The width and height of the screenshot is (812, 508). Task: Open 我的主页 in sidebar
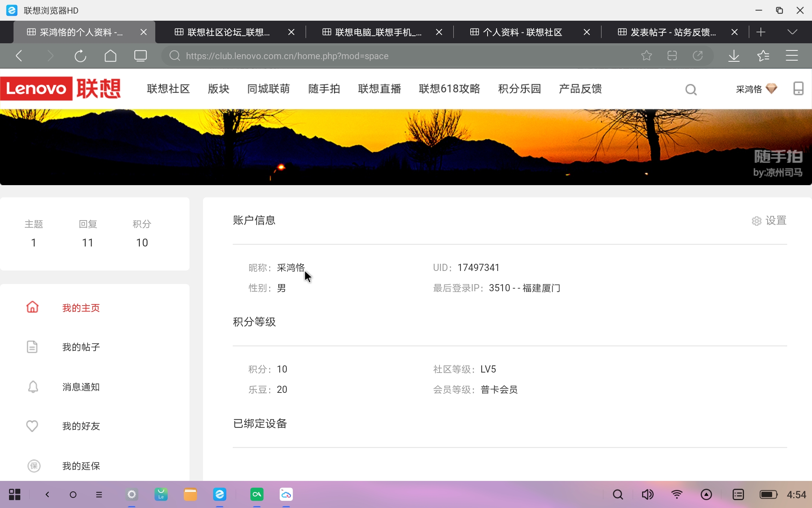[x=81, y=308]
